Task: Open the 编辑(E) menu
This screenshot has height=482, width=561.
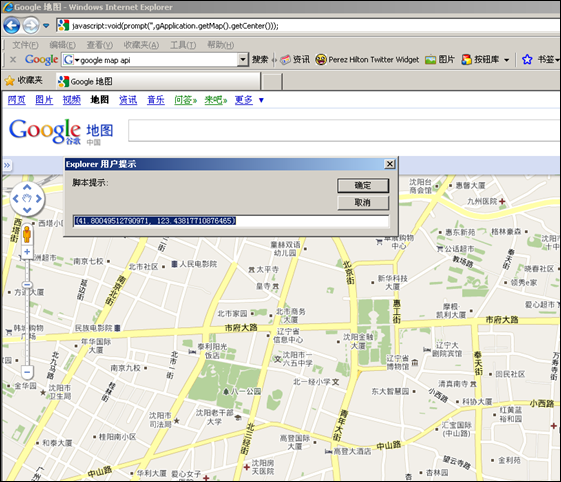Action: coord(62,45)
